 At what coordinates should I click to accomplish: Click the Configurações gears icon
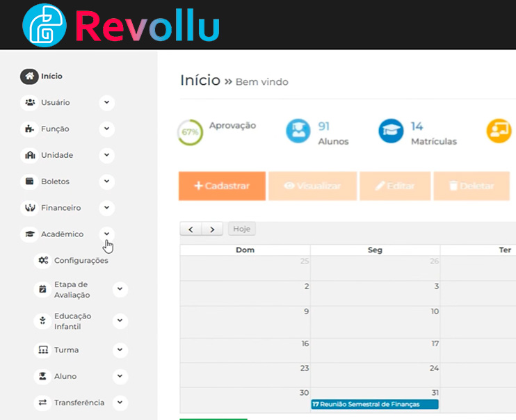tap(43, 260)
